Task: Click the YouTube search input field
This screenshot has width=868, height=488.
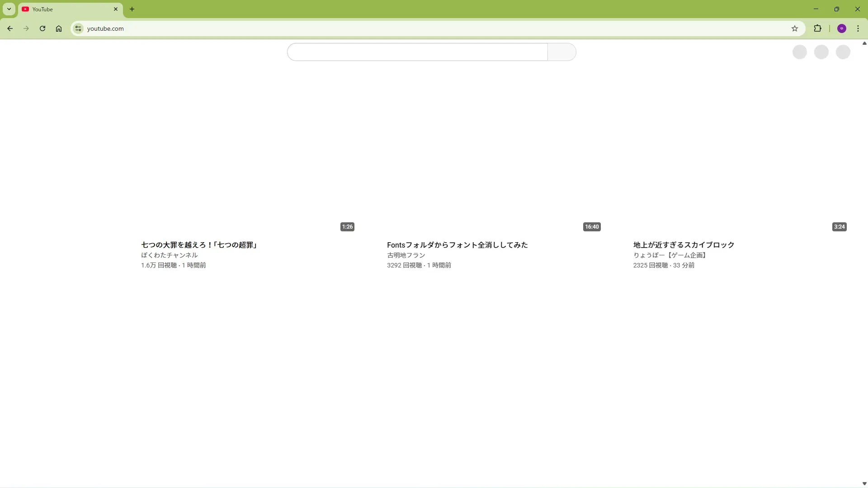Action: [x=417, y=52]
